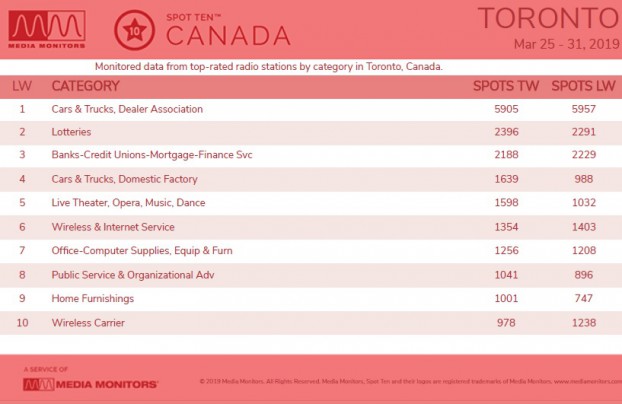Select the Wireless Carrier row

(311, 323)
